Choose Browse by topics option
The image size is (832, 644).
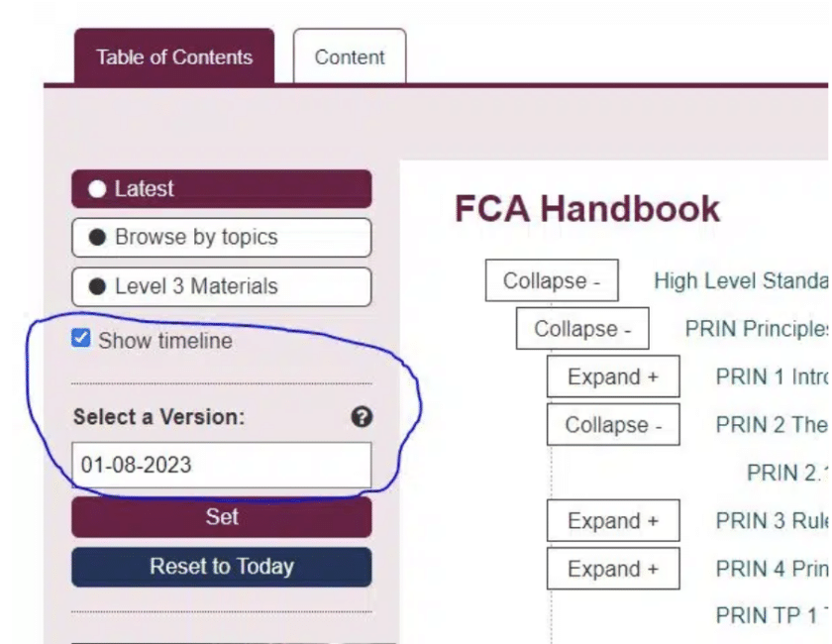coord(221,238)
